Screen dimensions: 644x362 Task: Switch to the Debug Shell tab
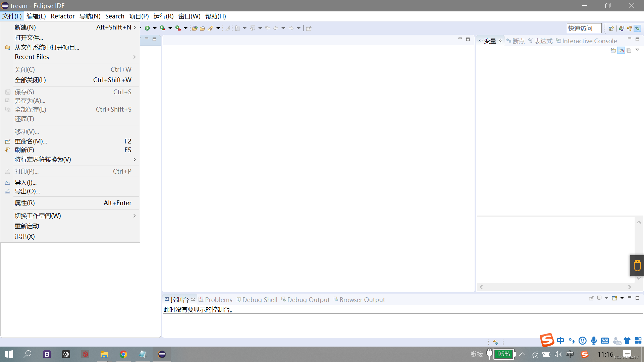tap(257, 300)
